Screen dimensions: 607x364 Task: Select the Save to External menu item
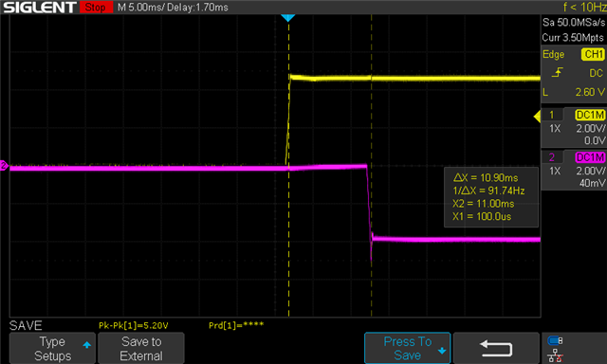[x=141, y=348]
